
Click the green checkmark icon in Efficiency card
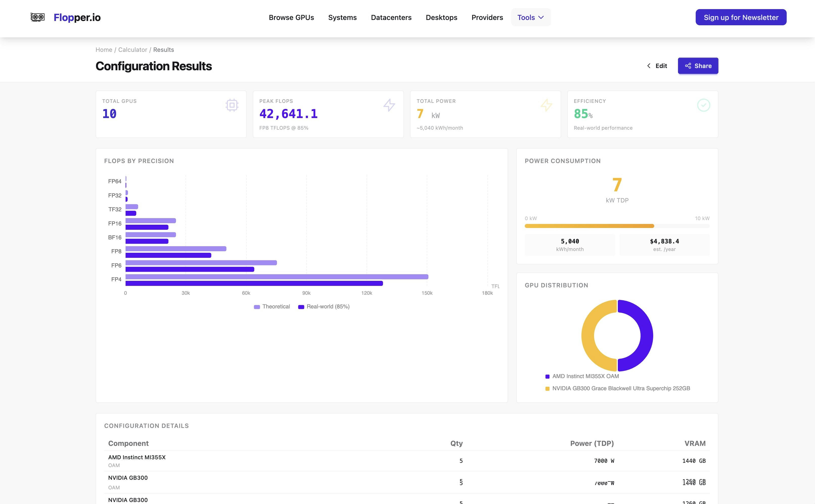click(x=703, y=105)
